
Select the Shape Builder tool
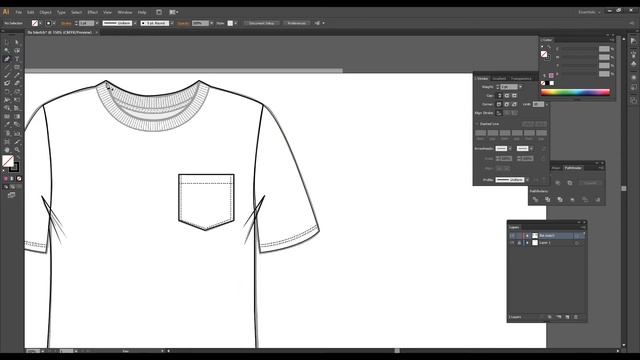point(7,108)
